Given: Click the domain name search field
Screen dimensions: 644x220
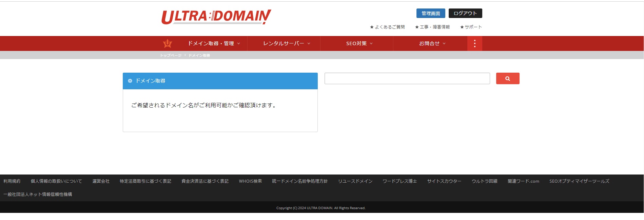Looking at the screenshot, I should tap(407, 78).
